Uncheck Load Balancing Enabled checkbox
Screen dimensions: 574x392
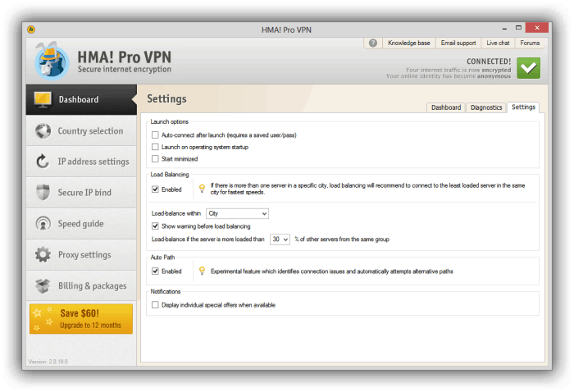click(155, 189)
